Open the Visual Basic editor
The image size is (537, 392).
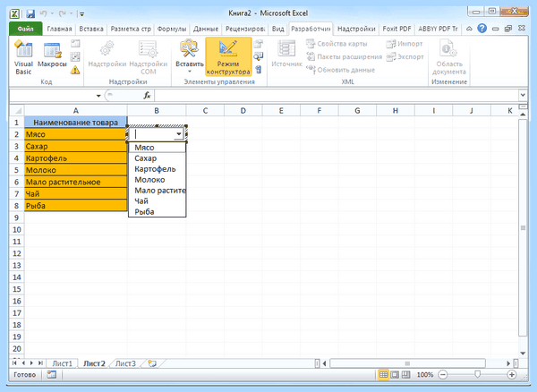23,57
